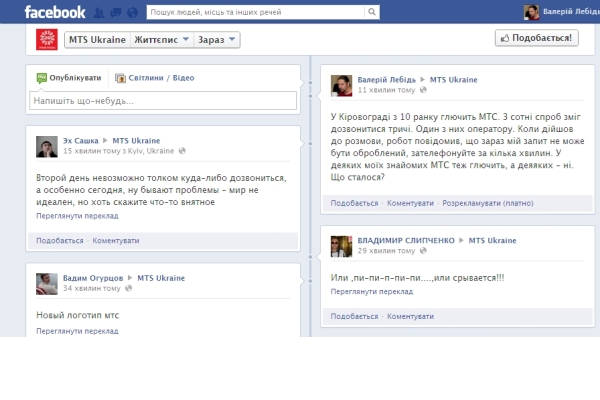Focus the Facebook search field
This screenshot has width=600, height=400.
tap(256, 12)
